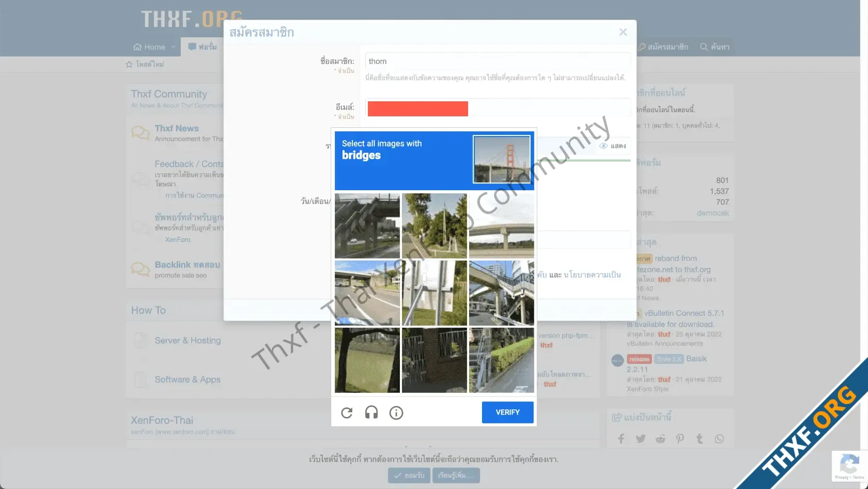Select captcha tile with curved highway bridge

[x=502, y=226]
